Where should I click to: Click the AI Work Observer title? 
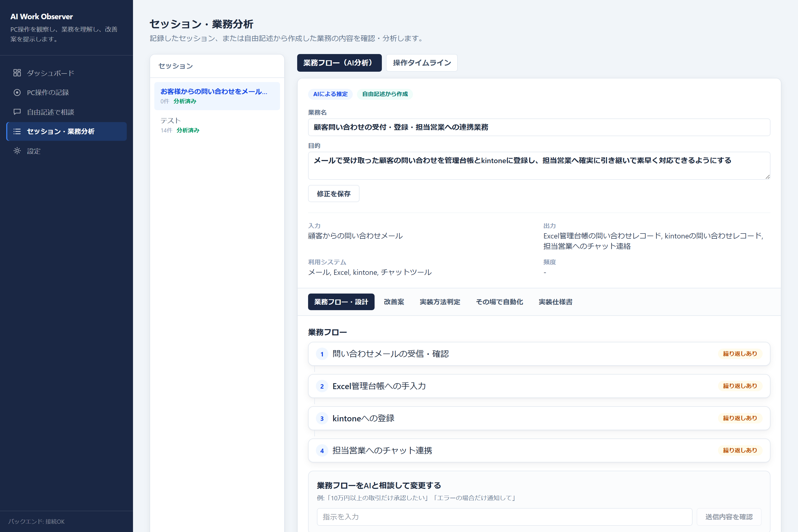[41, 17]
